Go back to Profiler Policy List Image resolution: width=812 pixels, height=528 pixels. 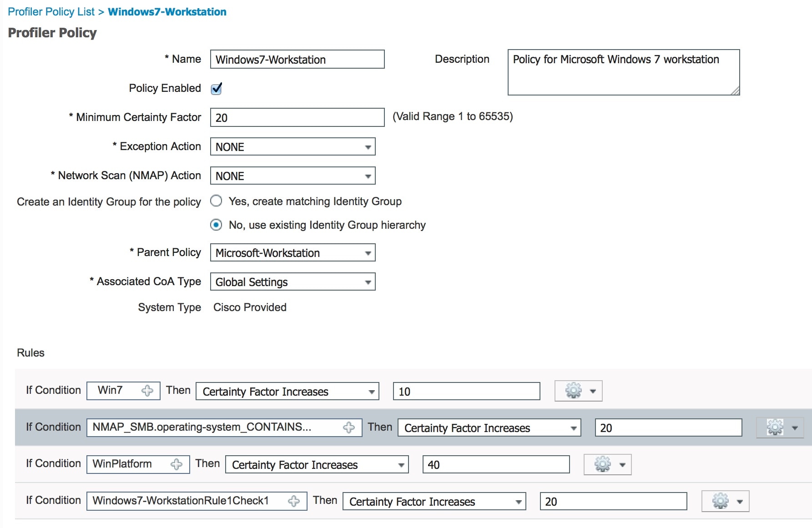pos(51,12)
